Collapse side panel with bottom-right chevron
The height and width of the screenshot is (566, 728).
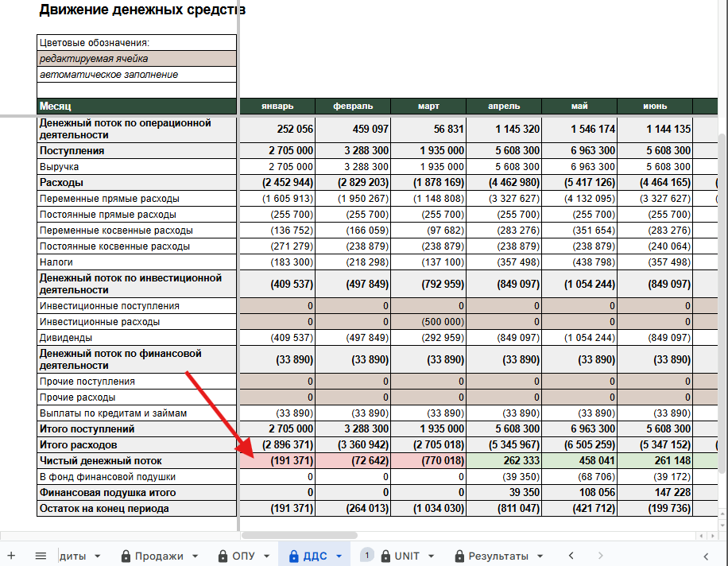tap(706, 556)
